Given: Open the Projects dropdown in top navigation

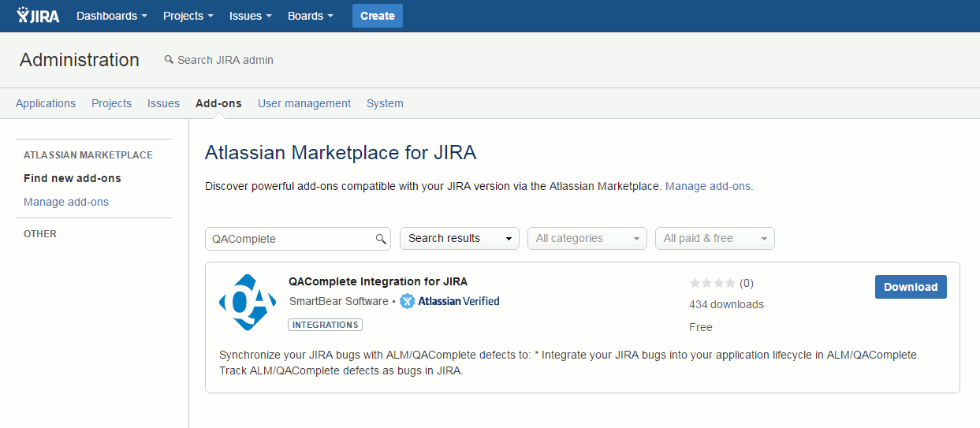Looking at the screenshot, I should coord(188,16).
